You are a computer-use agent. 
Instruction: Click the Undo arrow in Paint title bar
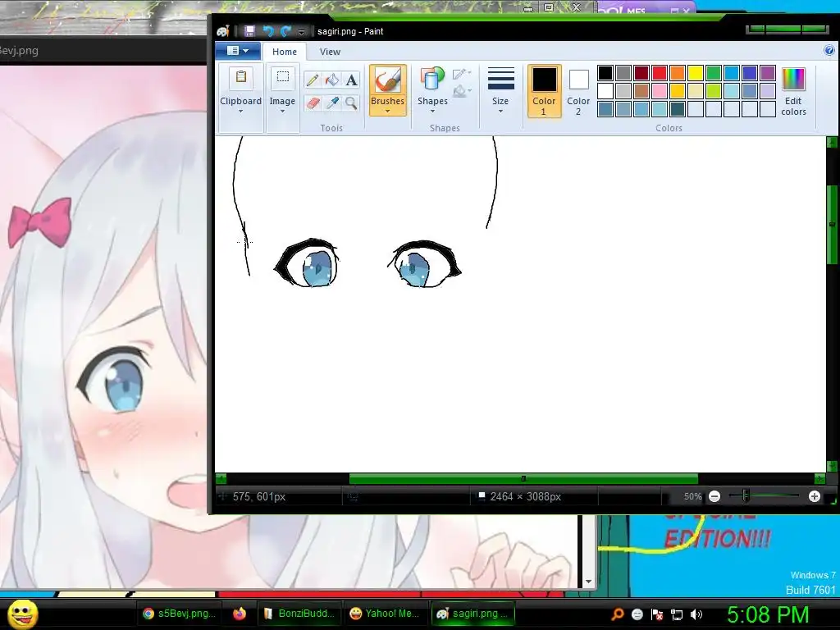[268, 31]
